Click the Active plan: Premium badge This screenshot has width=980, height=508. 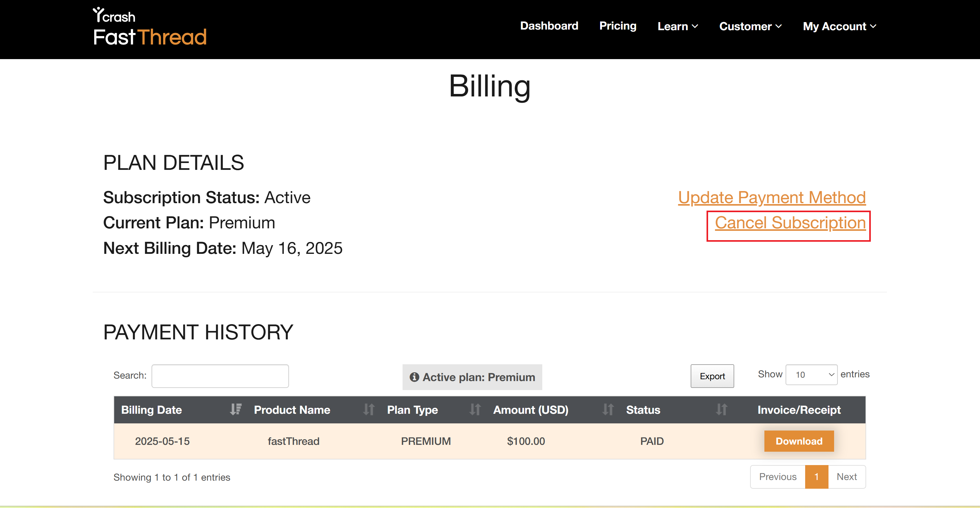pos(472,377)
